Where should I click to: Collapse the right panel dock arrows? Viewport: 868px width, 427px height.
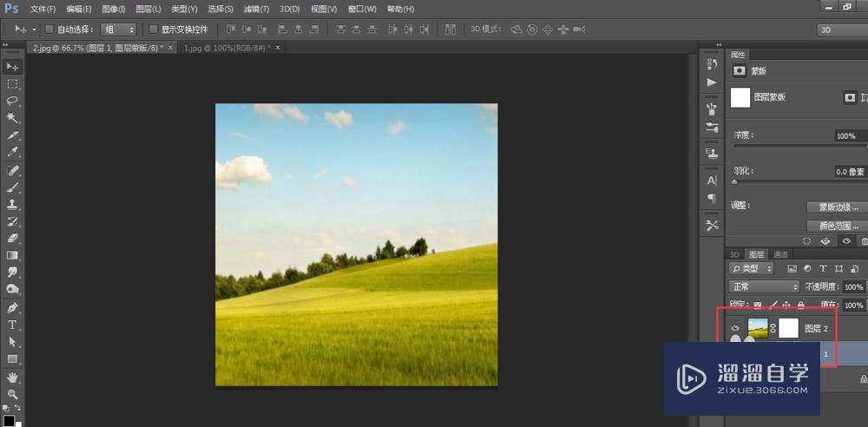(x=719, y=44)
